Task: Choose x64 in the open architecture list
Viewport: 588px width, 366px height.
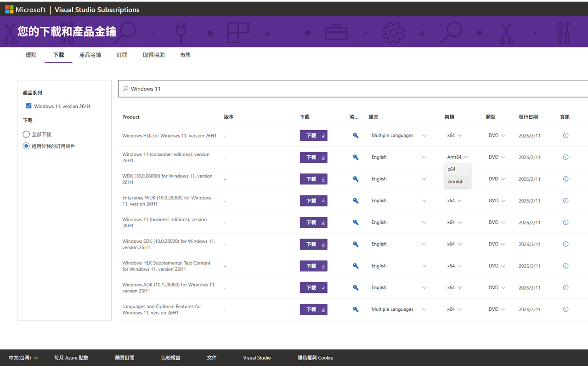Action: point(458,169)
